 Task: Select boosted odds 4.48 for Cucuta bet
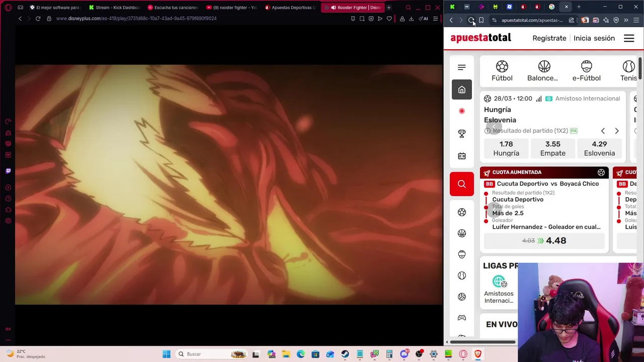tap(544, 241)
